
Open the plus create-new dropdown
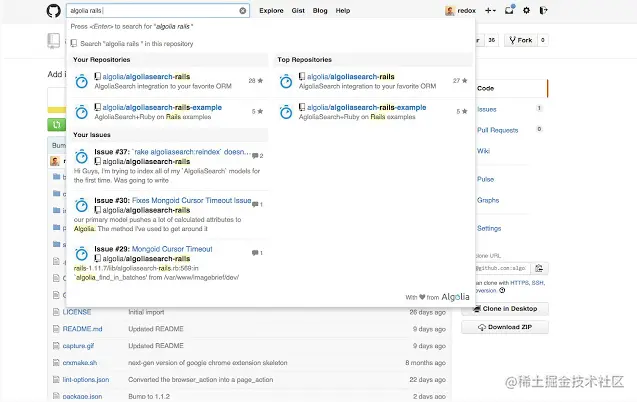[x=490, y=11]
